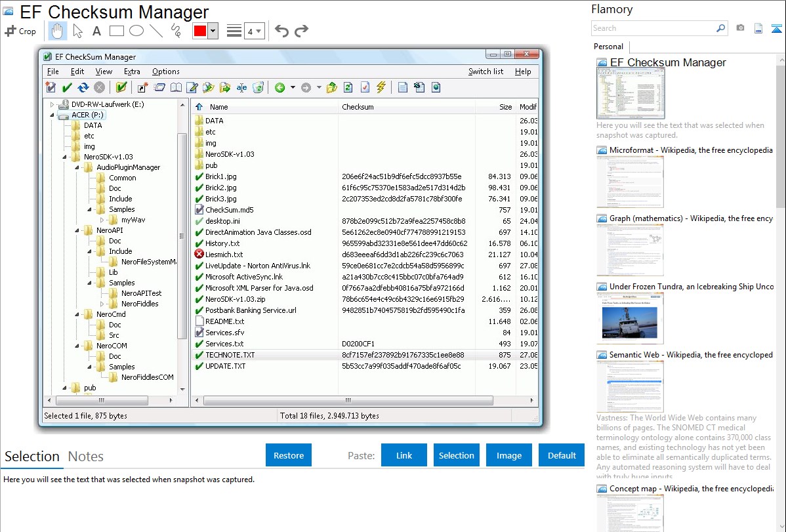This screenshot has width=786, height=532.
Task: Click the red color swatch
Action: click(200, 31)
